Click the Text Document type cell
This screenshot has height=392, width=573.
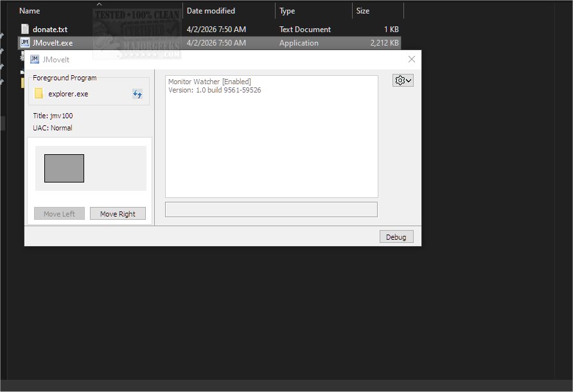(305, 30)
